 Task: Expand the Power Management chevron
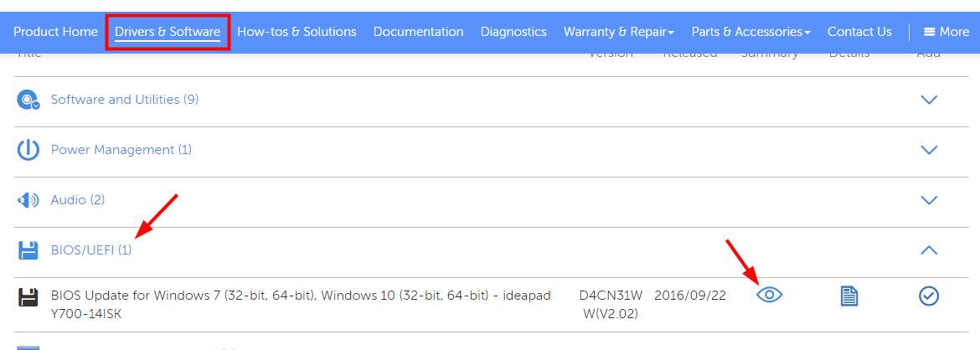[930, 150]
